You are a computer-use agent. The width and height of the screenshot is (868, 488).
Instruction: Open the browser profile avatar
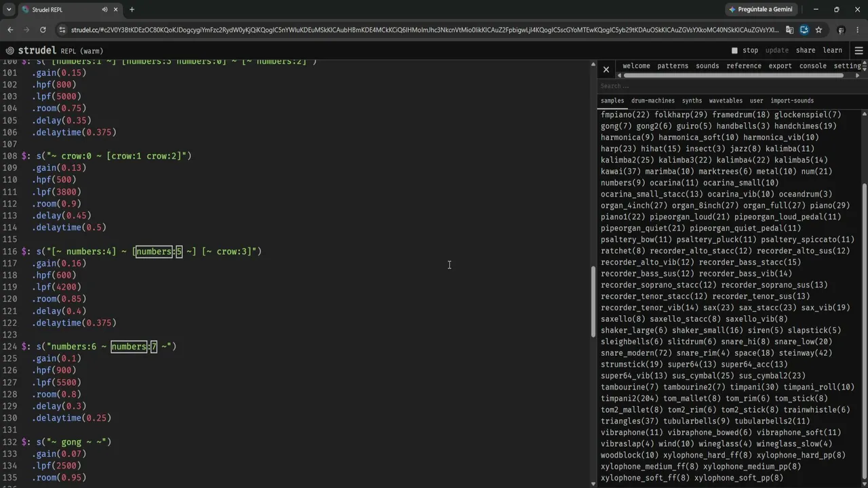click(841, 30)
